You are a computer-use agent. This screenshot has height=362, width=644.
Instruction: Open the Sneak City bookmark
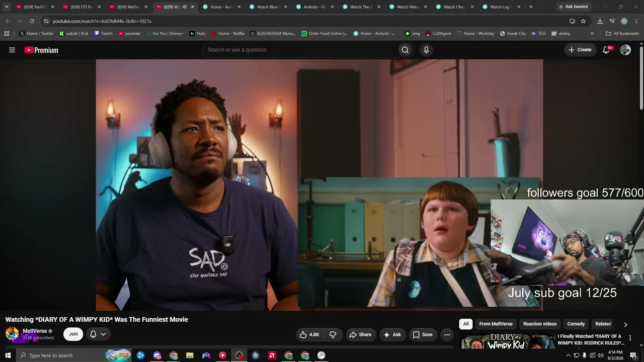(x=513, y=34)
